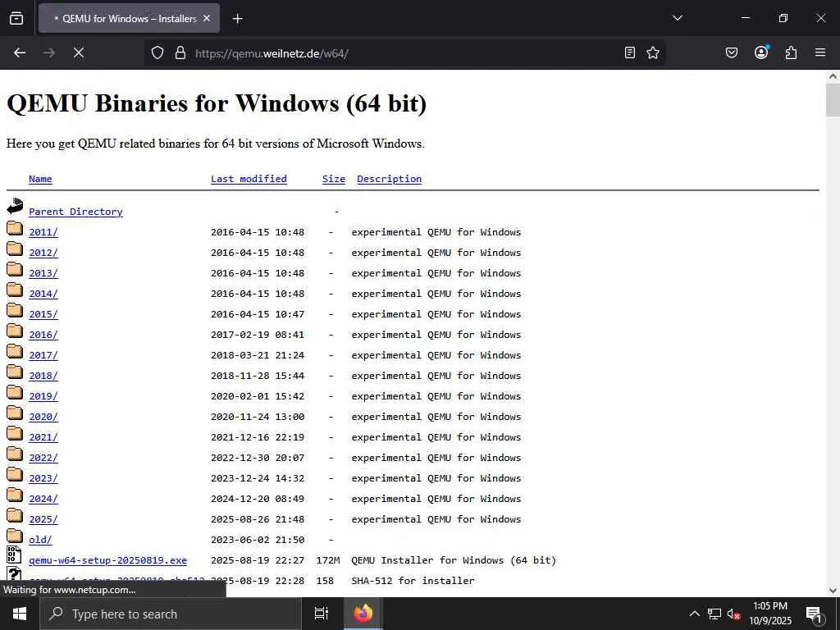Click scrollbar up arrow

pos(833,76)
